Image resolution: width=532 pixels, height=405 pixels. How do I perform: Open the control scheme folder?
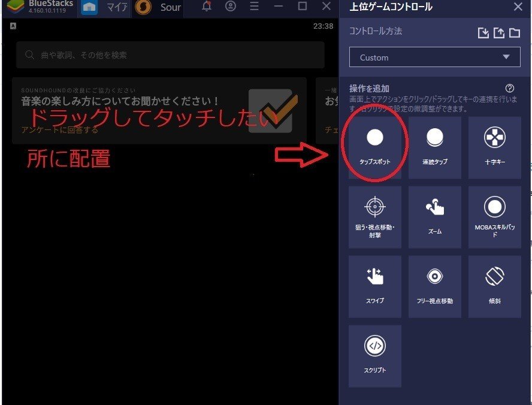click(515, 34)
